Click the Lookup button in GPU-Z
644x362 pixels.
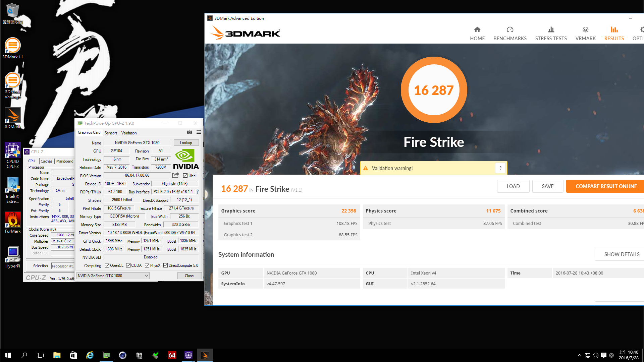click(186, 143)
